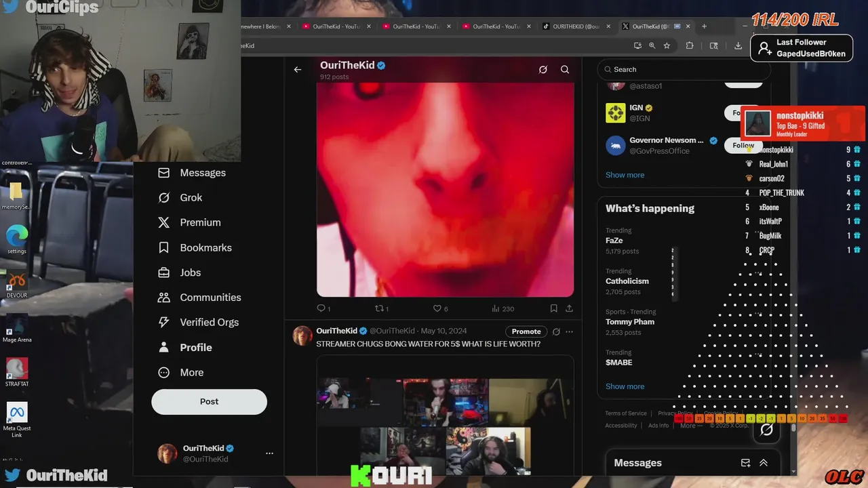Viewport: 868px width, 488px height.
Task: Play the bong water post video
Action: tap(445, 415)
